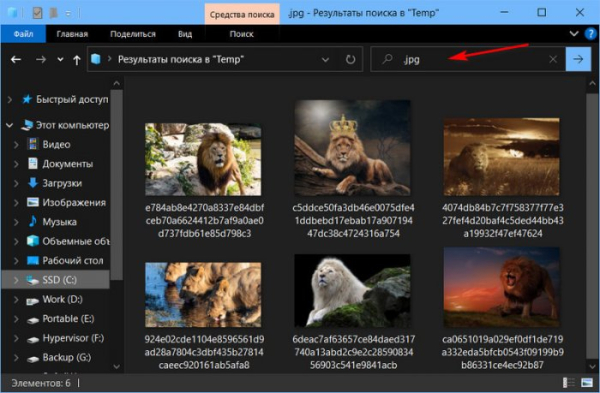Viewport: 600px width, 393px height.
Task: Collapse Этот компьютер tree node
Action: click(10, 125)
